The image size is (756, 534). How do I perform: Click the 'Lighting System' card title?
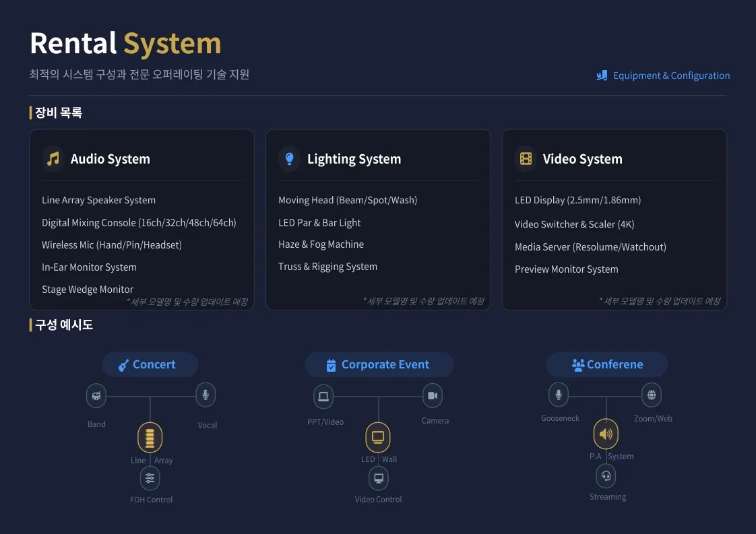354,159
